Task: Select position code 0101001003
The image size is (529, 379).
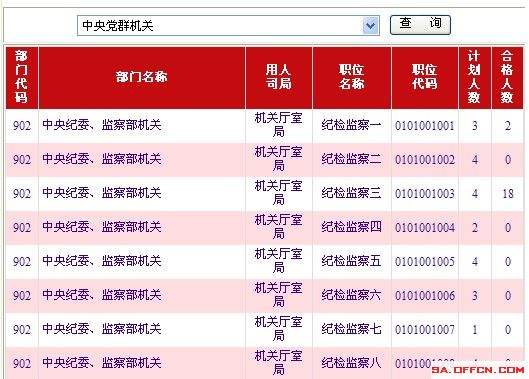Action: click(x=425, y=194)
